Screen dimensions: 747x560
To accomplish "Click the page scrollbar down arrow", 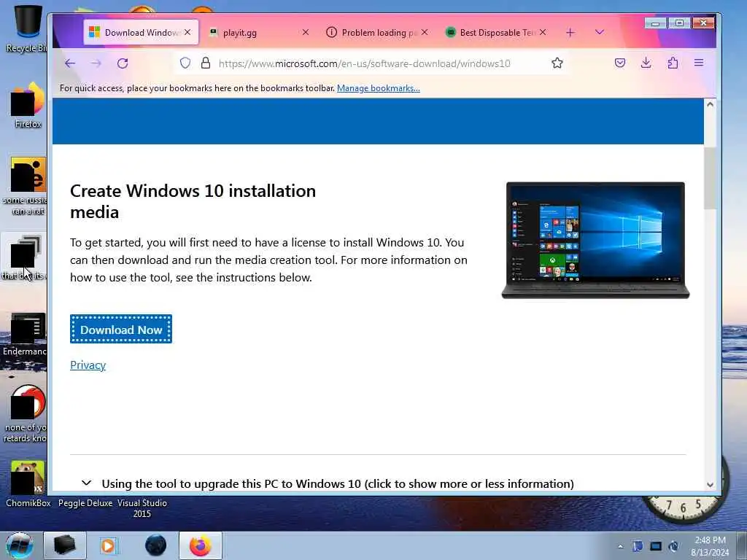I will [710, 485].
